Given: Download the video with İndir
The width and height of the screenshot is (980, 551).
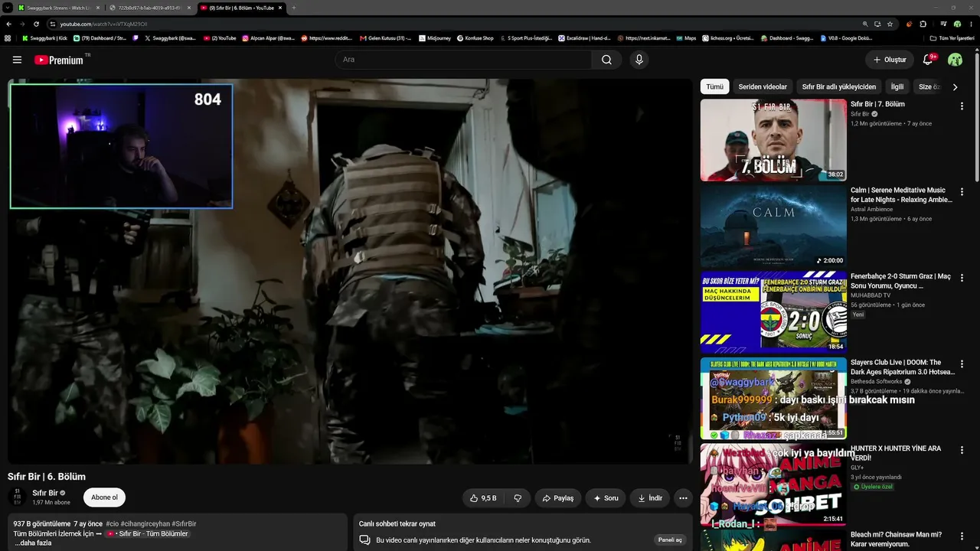Looking at the screenshot, I should tap(650, 498).
